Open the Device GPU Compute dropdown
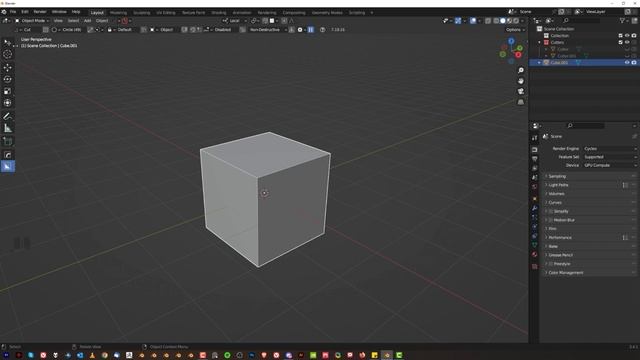This screenshot has height=360, width=640. pos(610,165)
